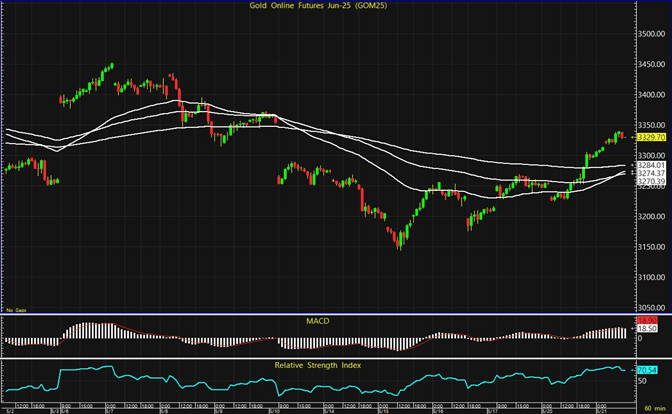
Task: Click the 3500.00 price axis label
Action: pyautogui.click(x=650, y=36)
